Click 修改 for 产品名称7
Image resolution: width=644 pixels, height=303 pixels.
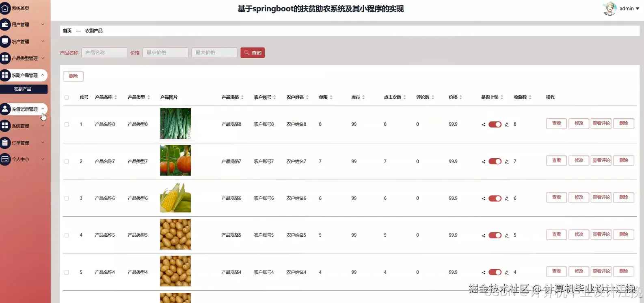point(579,160)
